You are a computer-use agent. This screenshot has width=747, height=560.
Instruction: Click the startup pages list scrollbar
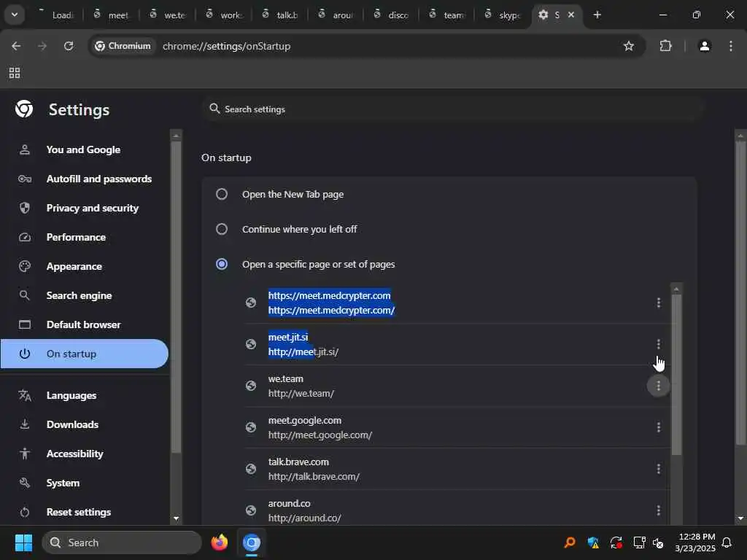[x=676, y=375]
